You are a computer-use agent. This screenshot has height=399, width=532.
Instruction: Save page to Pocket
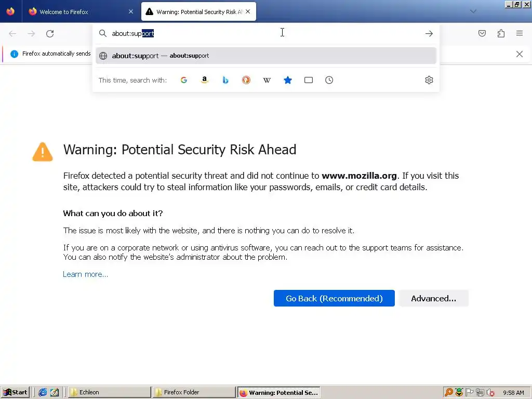[482, 33]
